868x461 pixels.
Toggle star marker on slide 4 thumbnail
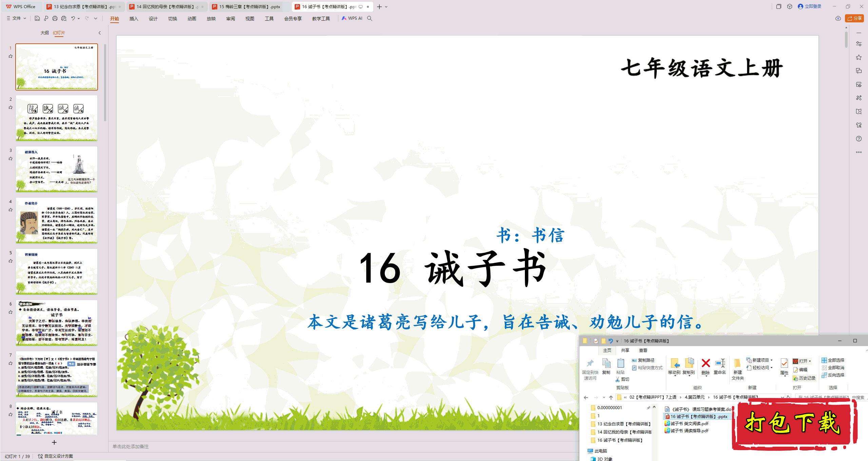11,210
